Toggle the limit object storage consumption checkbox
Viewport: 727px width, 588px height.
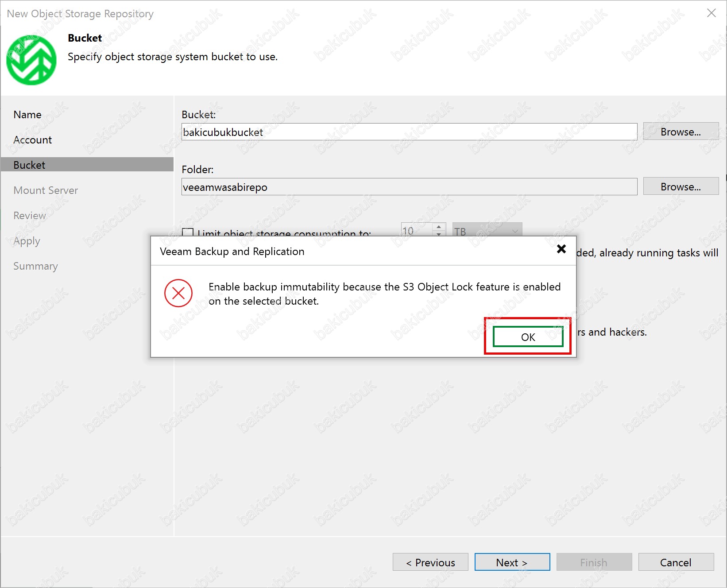[x=188, y=232]
